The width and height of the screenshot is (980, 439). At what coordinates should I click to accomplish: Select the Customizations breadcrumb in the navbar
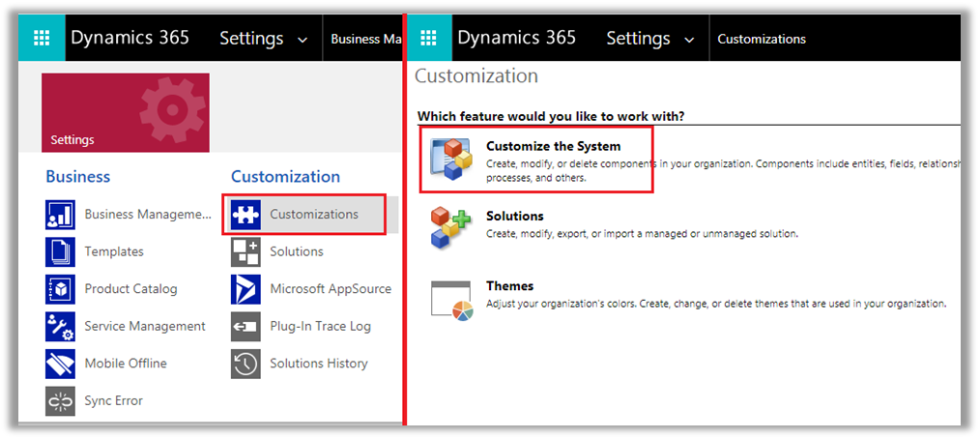pos(762,40)
